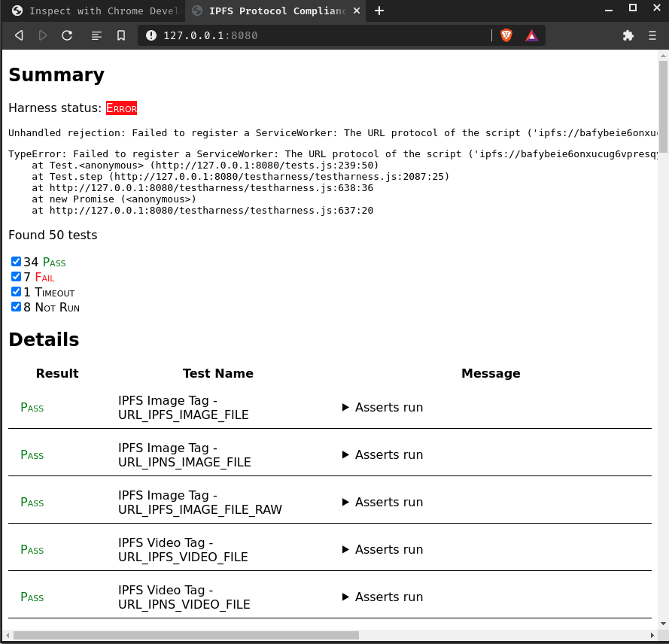Click the forward navigation arrow
The height and width of the screenshot is (644, 669).
point(43,35)
